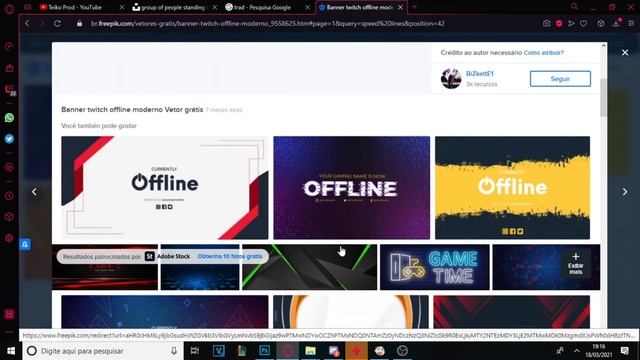Click the cube icon in the address bar
Image resolution: width=640 pixels, height=360 pixels.
pyautogui.click(x=601, y=24)
